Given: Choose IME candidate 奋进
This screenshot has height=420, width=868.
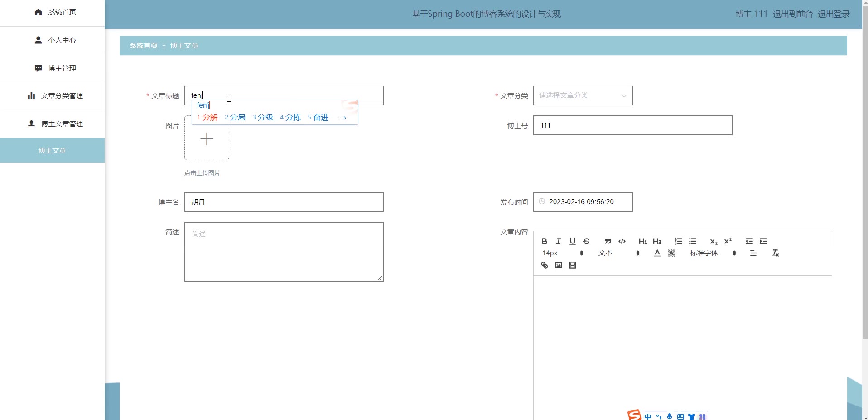Looking at the screenshot, I should click(x=318, y=118).
